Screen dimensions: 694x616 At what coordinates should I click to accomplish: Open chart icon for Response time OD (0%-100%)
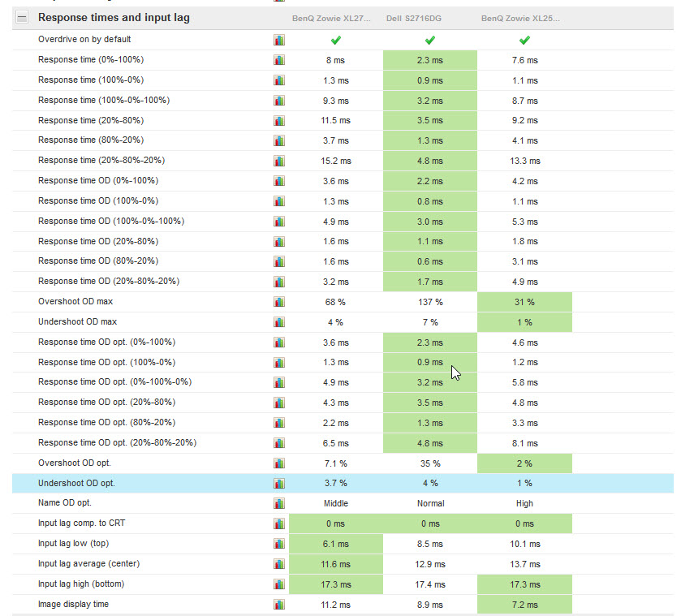tap(279, 181)
